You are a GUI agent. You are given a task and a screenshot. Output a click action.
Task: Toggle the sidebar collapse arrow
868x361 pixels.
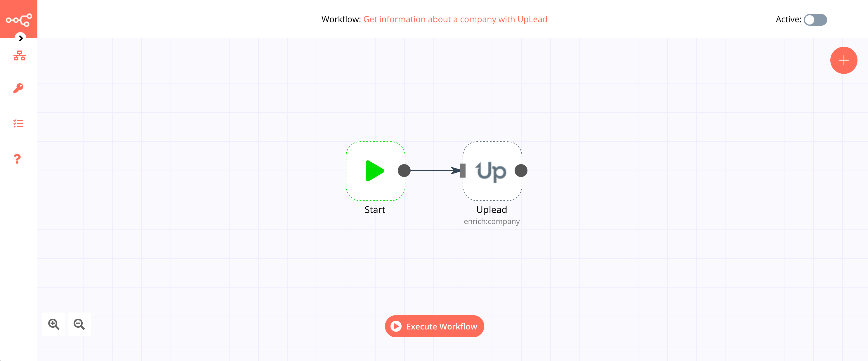pyautogui.click(x=20, y=38)
